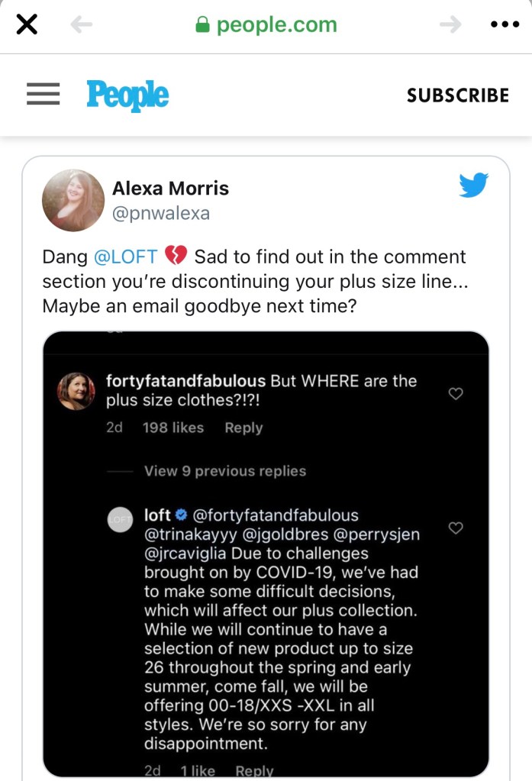Tap the green padlock security icon

pyautogui.click(x=202, y=25)
